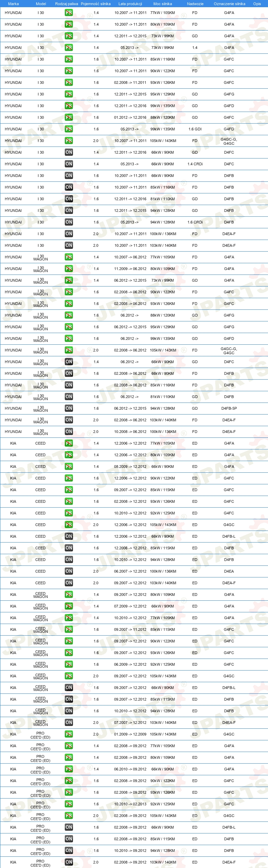Click the Nadwozie column header
The height and width of the screenshot is (868, 268).
tap(195, 4)
